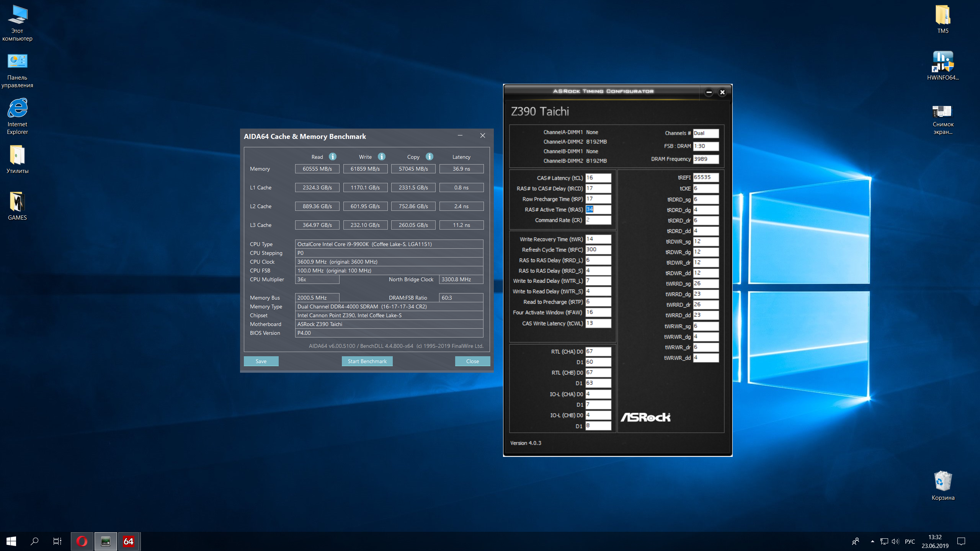Click the Start Benchmark button

[367, 361]
